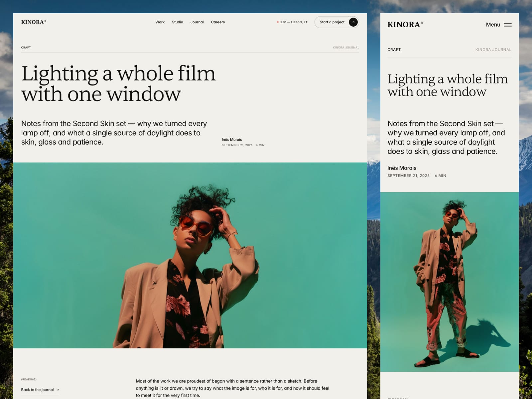
Task: Click the KINORA logo in desktop view
Action: (x=34, y=22)
